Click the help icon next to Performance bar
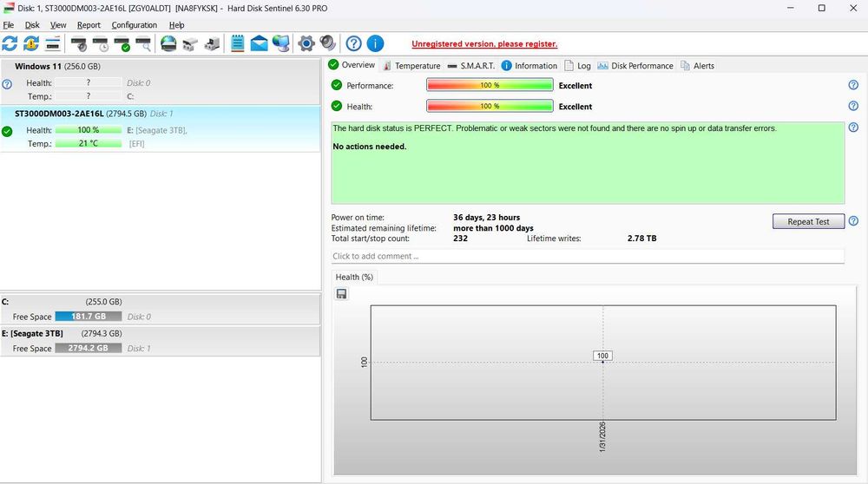Image resolution: width=868 pixels, height=484 pixels. point(853,85)
